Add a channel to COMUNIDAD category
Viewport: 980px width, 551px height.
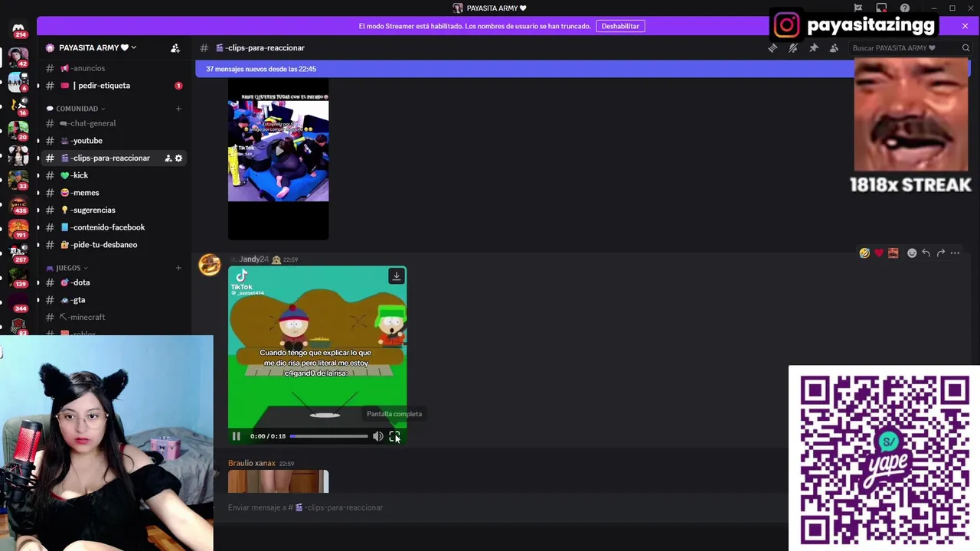[x=178, y=109]
